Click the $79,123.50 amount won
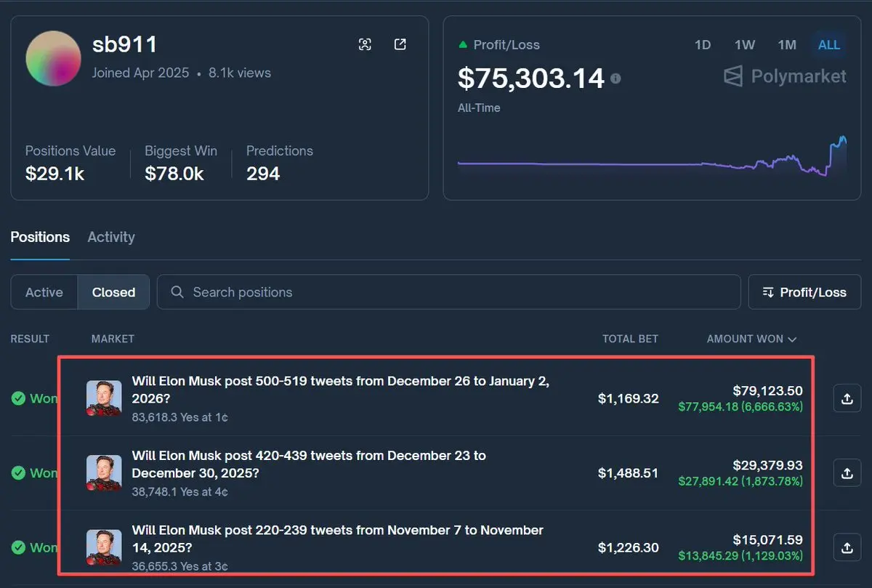The height and width of the screenshot is (588, 872). 767,391
